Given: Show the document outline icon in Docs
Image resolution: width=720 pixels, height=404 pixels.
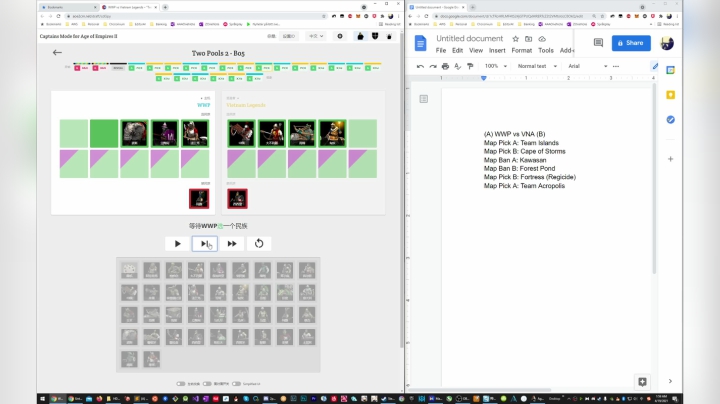Looking at the screenshot, I should click(x=424, y=99).
